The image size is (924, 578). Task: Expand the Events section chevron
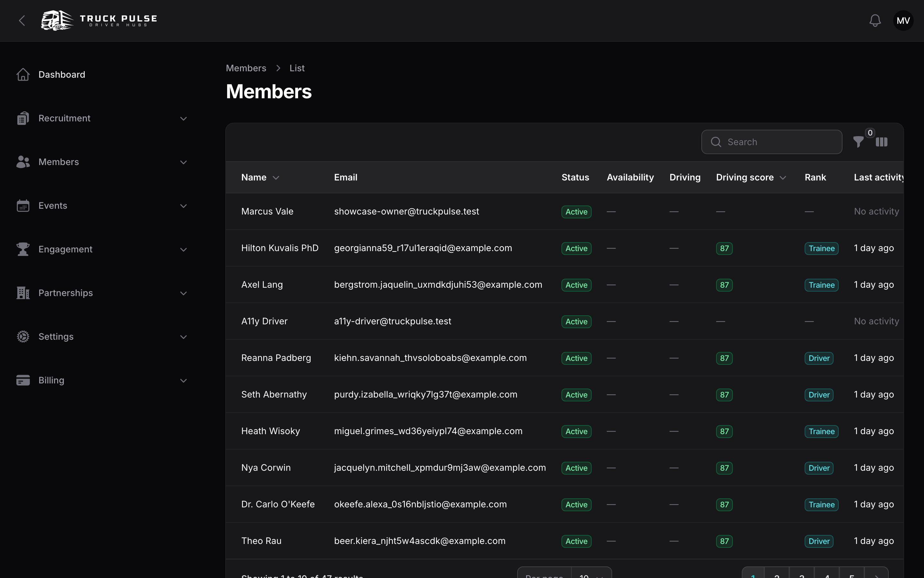point(183,206)
